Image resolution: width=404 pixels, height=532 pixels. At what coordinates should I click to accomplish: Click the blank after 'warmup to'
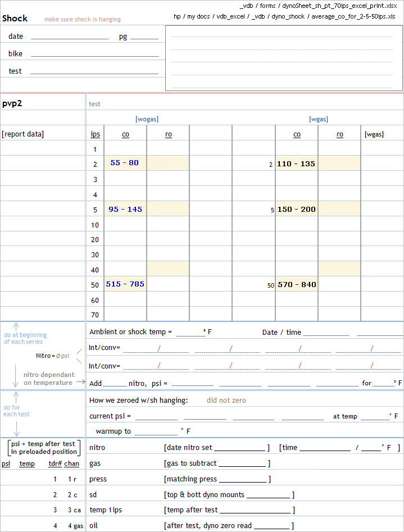tap(156, 432)
